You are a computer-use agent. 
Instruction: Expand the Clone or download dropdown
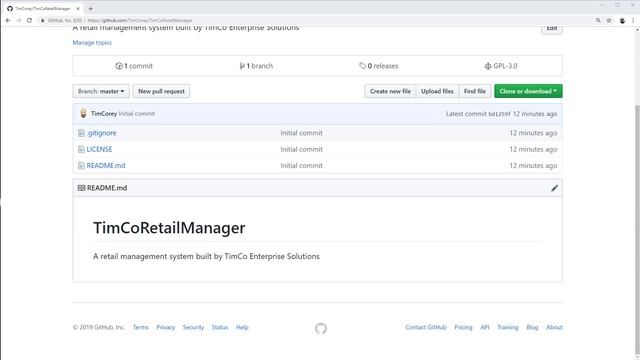[x=528, y=91]
